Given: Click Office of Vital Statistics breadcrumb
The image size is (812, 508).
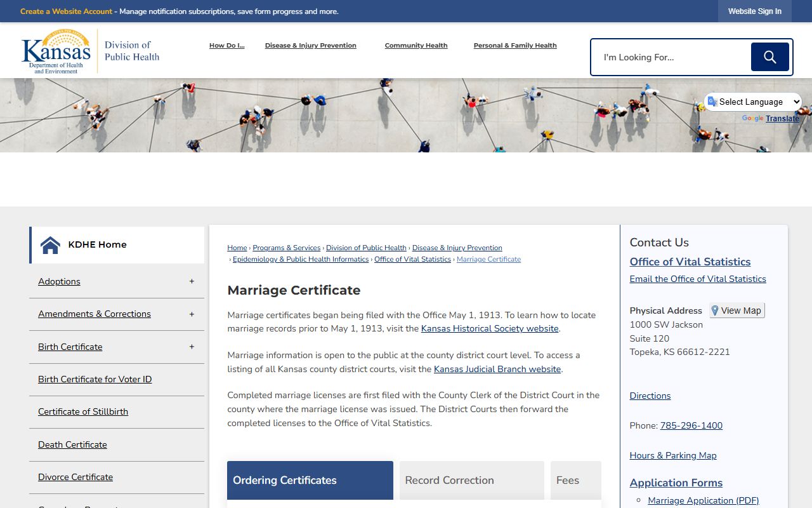Looking at the screenshot, I should coord(412,259).
